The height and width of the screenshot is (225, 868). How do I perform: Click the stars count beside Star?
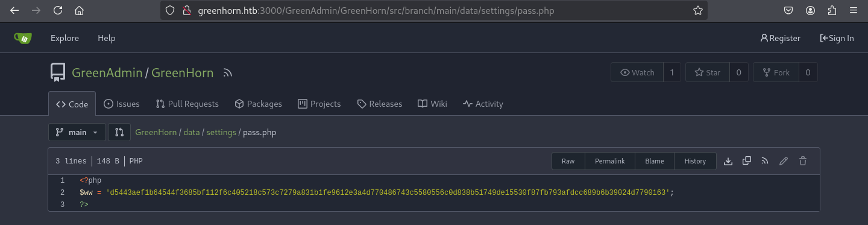(738, 72)
